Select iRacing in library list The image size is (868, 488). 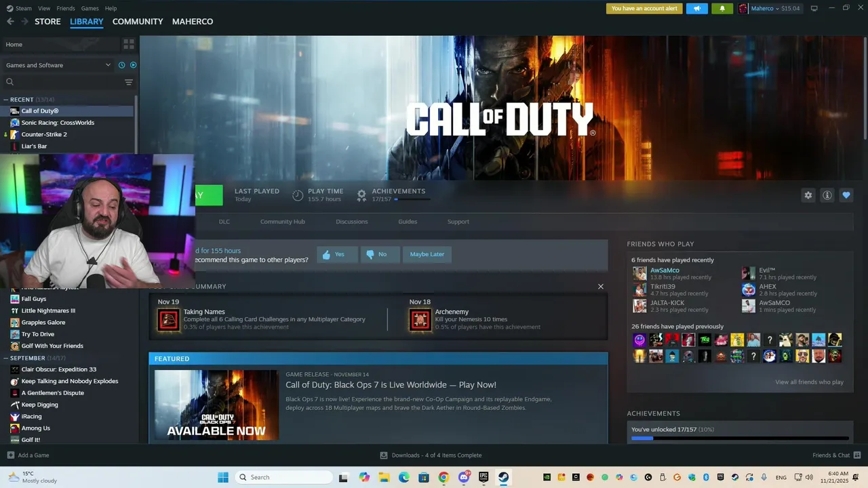point(31,416)
